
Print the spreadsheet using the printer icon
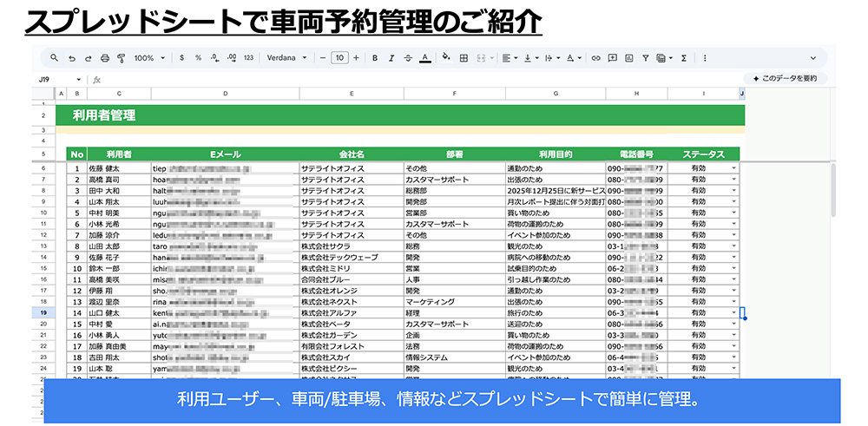(104, 58)
